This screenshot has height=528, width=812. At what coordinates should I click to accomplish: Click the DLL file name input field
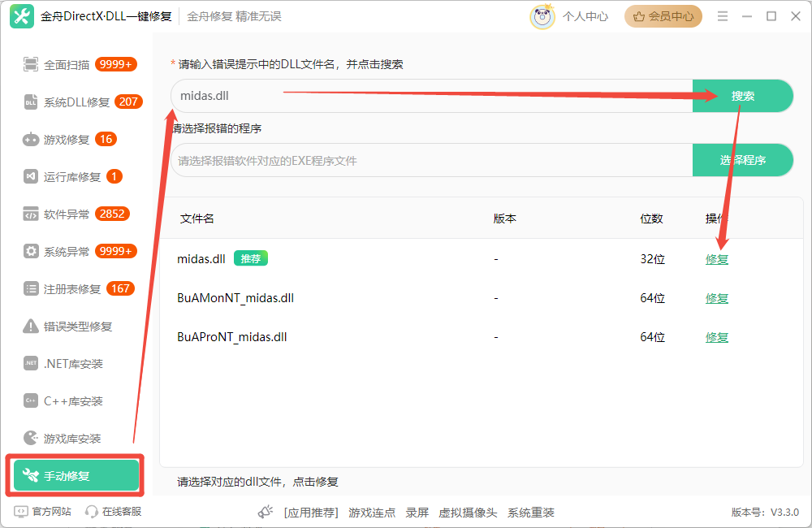click(x=432, y=96)
